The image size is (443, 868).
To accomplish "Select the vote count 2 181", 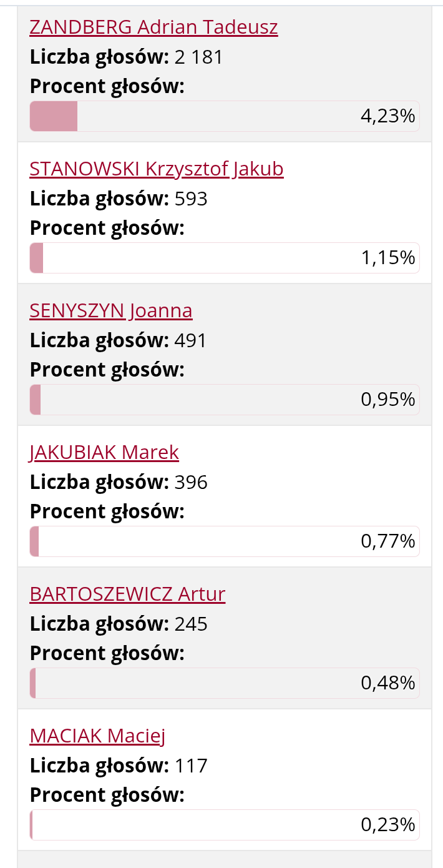I will (198, 57).
